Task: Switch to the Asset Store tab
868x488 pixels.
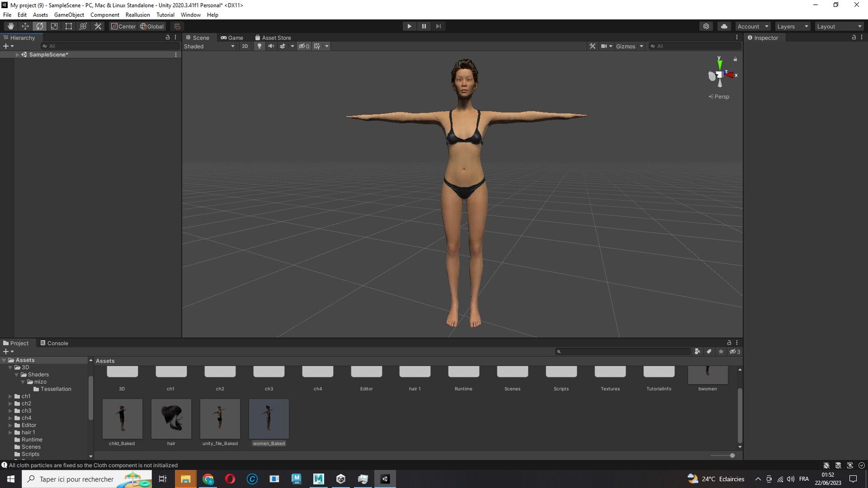Action: click(273, 37)
